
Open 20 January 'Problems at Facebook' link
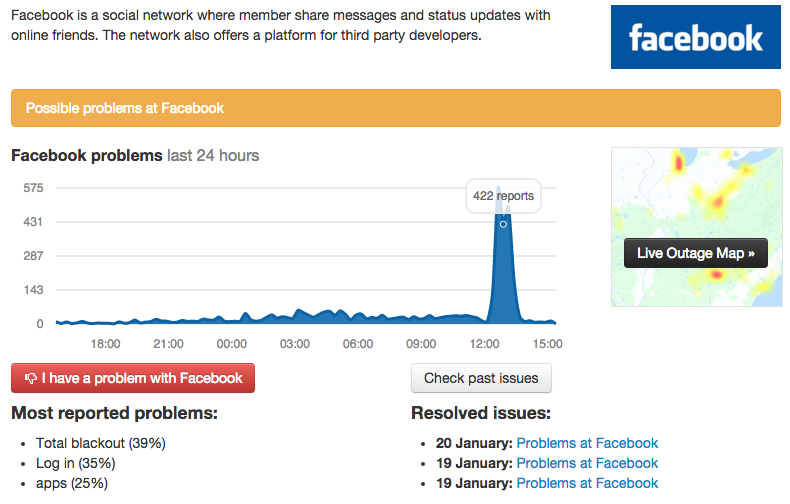[587, 443]
